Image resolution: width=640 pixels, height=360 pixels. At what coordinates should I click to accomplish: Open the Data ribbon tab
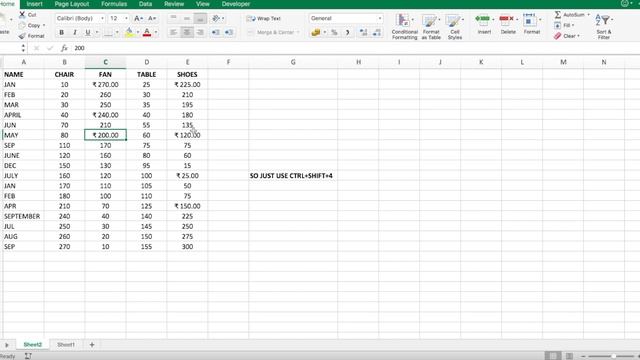(x=145, y=4)
